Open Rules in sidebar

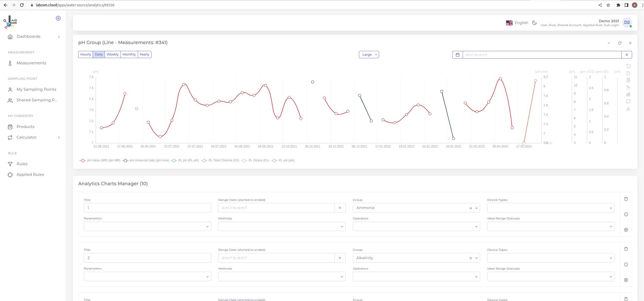pos(22,164)
